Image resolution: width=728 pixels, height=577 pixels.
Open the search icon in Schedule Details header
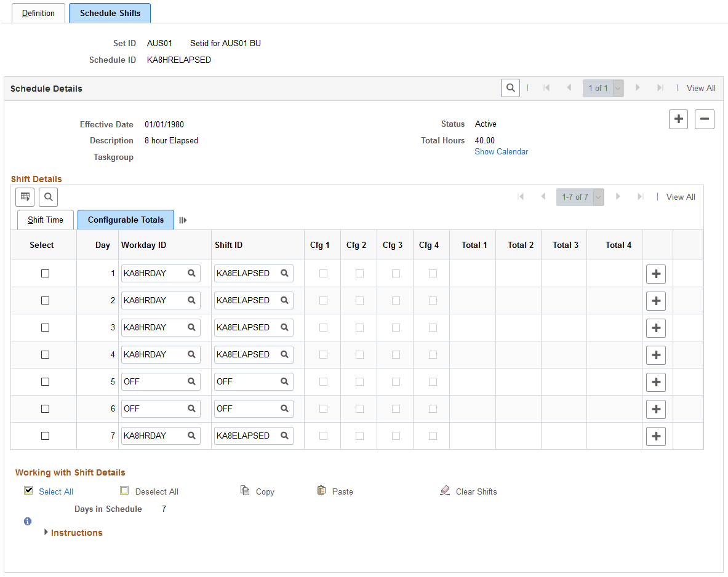tap(510, 87)
